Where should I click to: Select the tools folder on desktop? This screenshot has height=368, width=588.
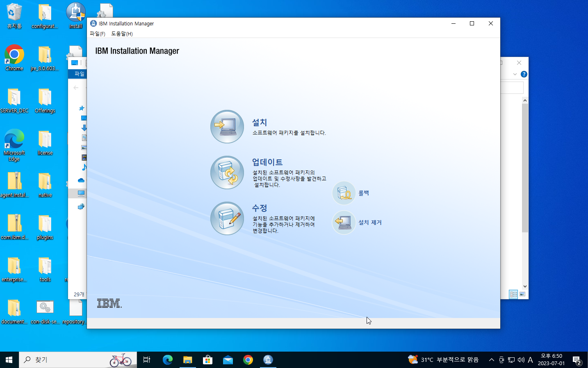point(45,270)
